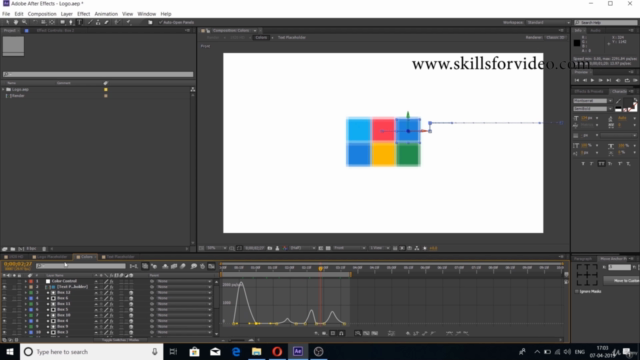
Task: Select the Horizontal Type tool
Action: 79,22
